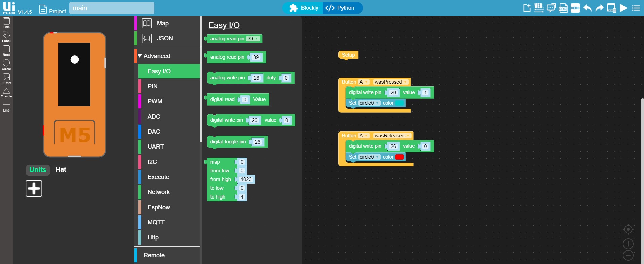Select white circle on M5 device screen

click(x=75, y=60)
